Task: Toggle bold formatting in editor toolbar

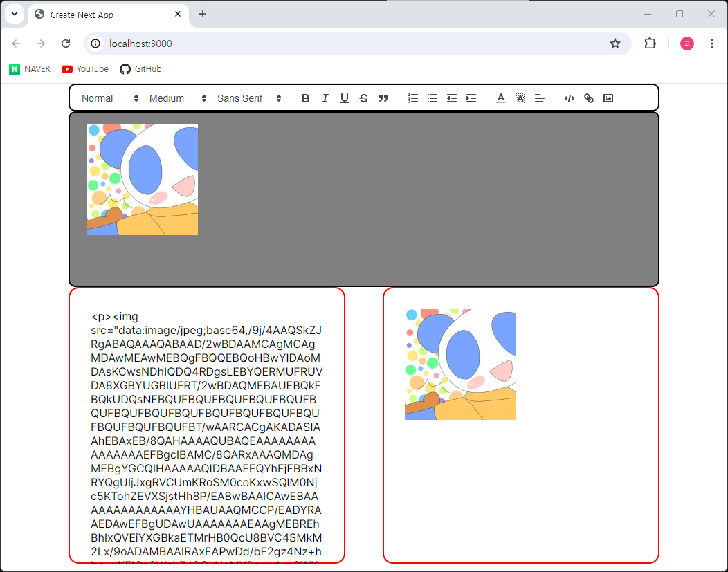Action: click(x=305, y=98)
